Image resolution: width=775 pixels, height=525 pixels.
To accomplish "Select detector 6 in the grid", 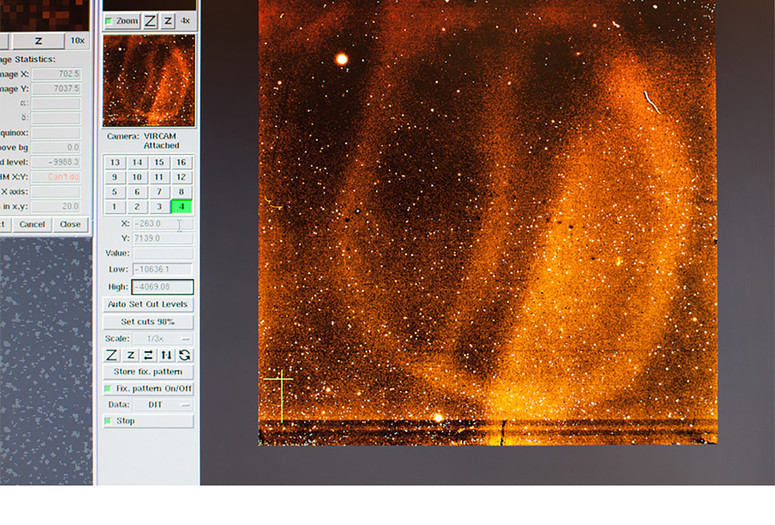I will coord(137,192).
